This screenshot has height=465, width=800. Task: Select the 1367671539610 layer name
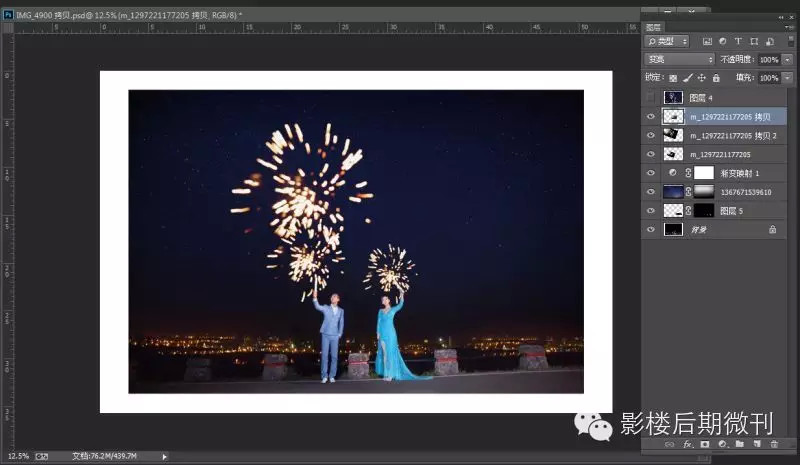745,192
